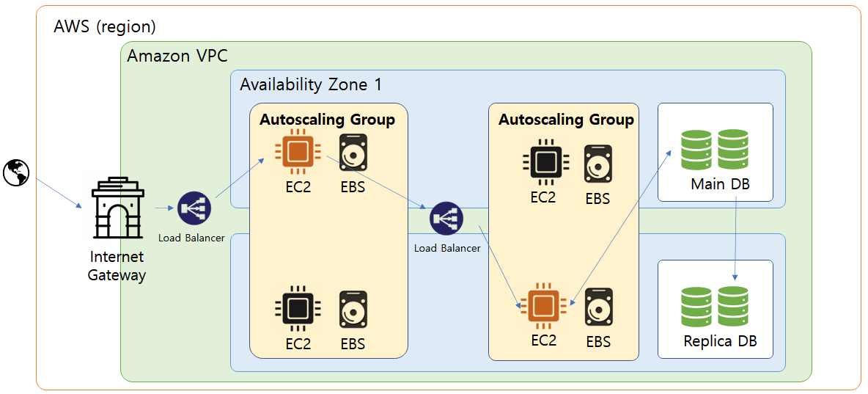This screenshot has width=868, height=394.
Task: Click the Load Balancer icon between Autoscaling Groups
Action: [446, 219]
